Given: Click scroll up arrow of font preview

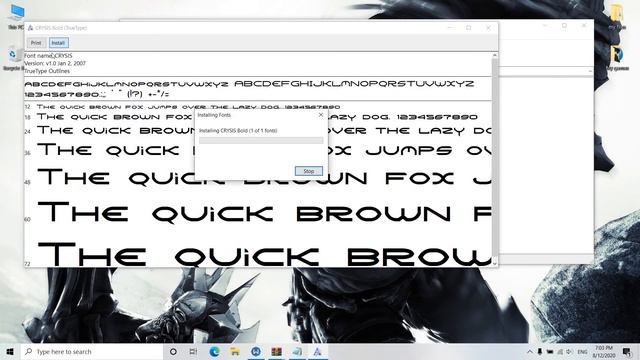Looking at the screenshot, I should point(495,55).
